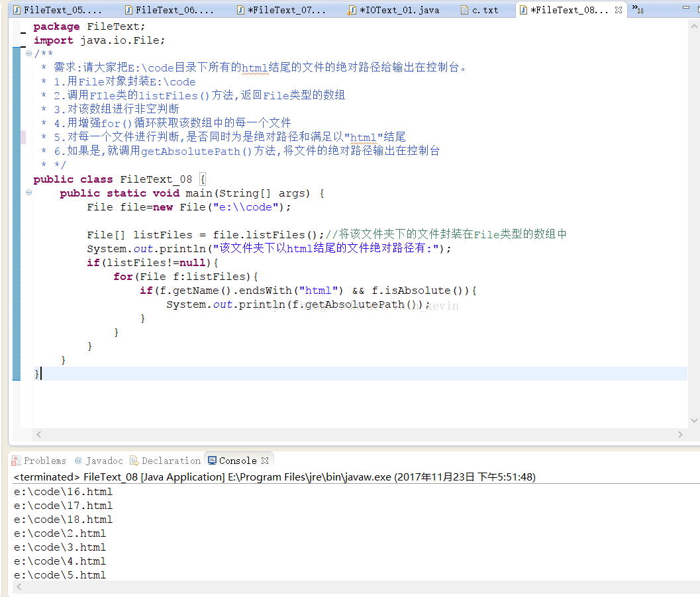Click the text file icon on c.txt tab
The height and width of the screenshot is (597, 700).
point(465,10)
